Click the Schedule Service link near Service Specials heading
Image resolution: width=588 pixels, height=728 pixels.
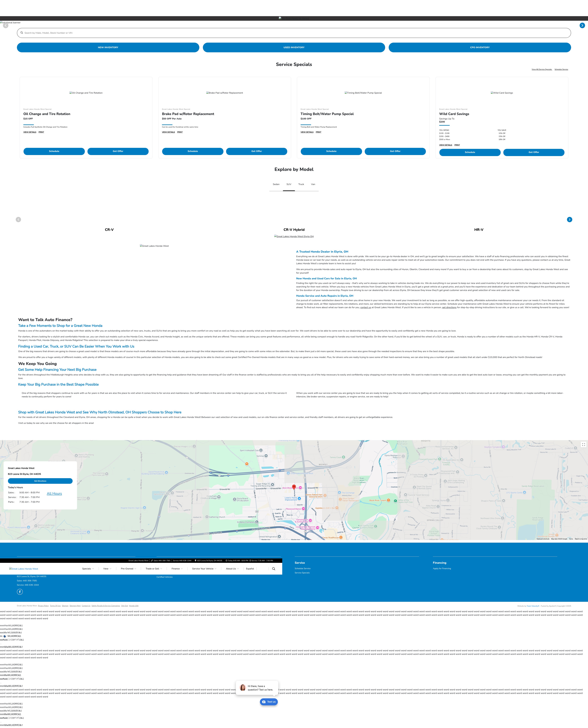click(x=561, y=69)
